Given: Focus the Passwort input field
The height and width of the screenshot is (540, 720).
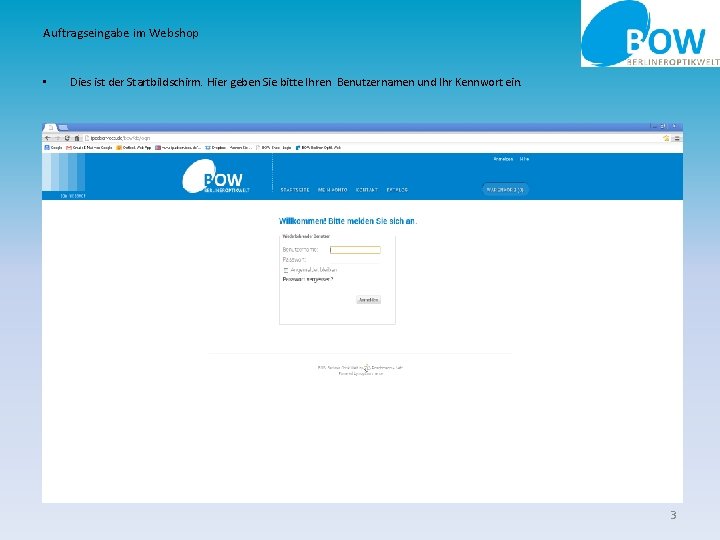Looking at the screenshot, I should pos(355,260).
